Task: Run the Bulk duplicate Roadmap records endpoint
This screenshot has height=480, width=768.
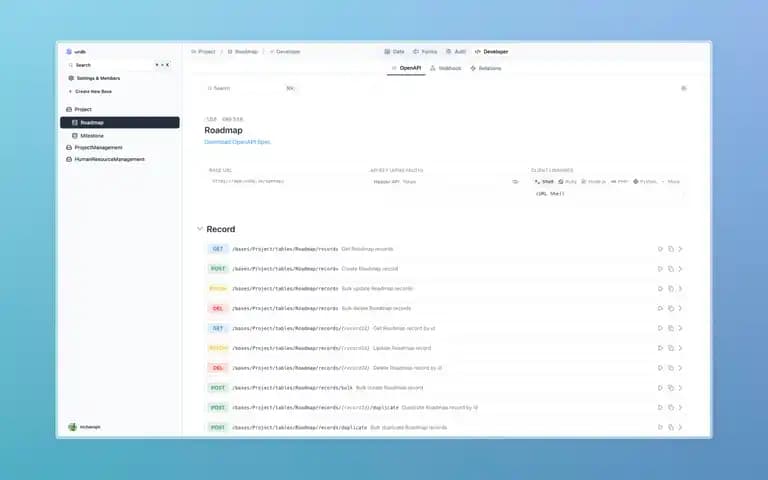Action: (660, 428)
